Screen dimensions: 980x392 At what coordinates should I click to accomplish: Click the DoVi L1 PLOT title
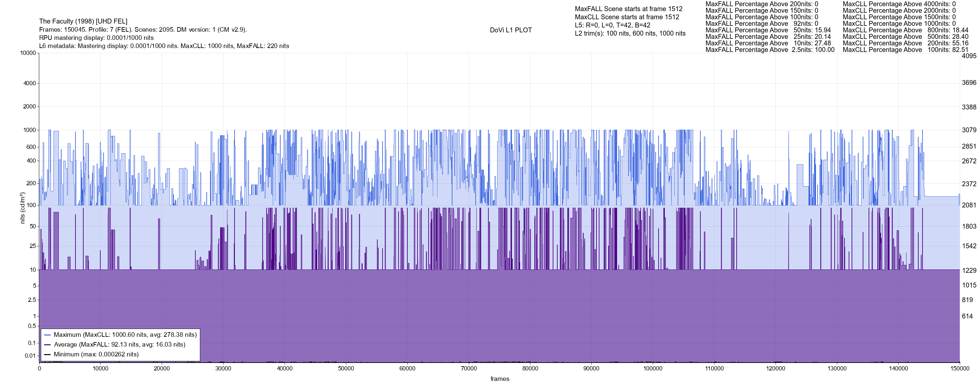[511, 30]
